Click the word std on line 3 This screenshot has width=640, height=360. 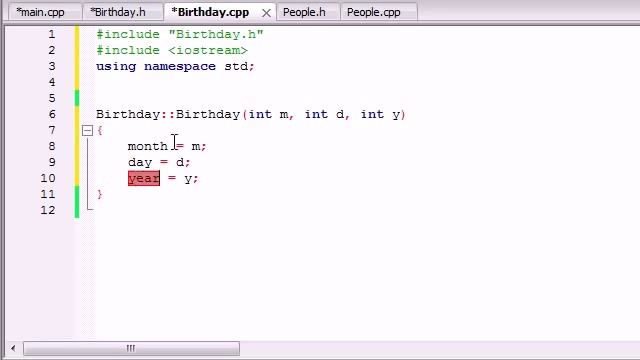click(236, 66)
